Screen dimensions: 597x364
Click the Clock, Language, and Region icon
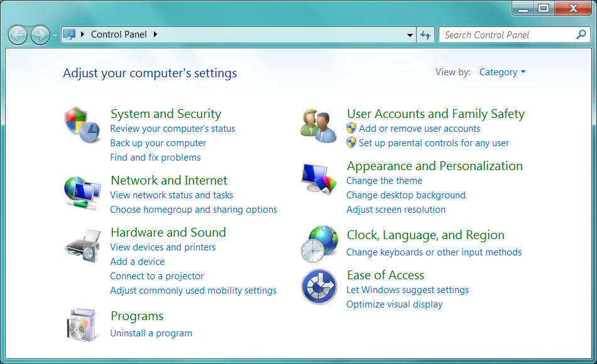319,244
